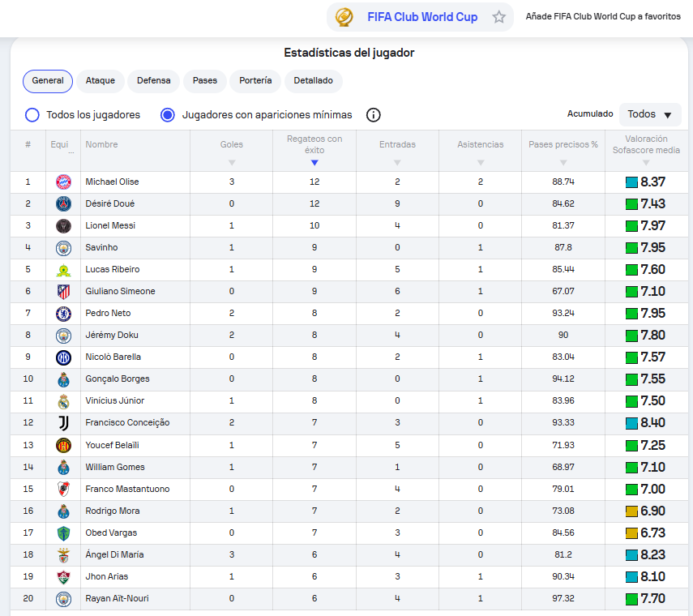Click the FIFA Club World Cup trophy icon
This screenshot has height=616, width=693.
click(x=344, y=17)
